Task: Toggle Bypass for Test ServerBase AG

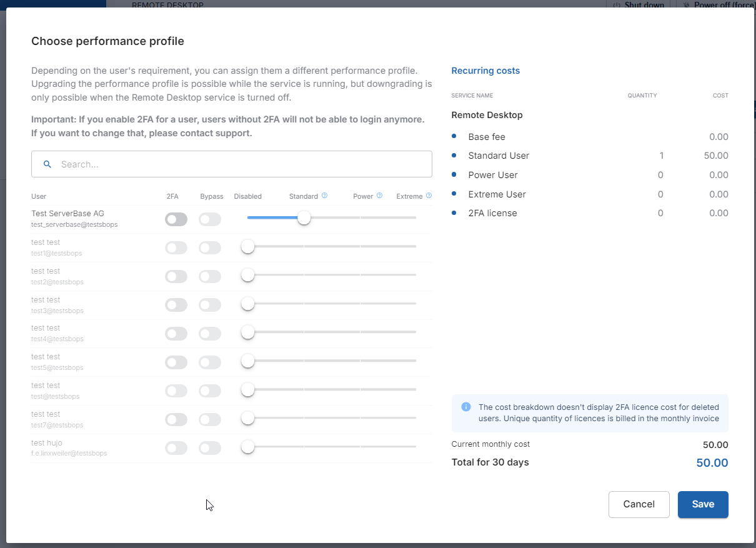Action: coord(210,219)
